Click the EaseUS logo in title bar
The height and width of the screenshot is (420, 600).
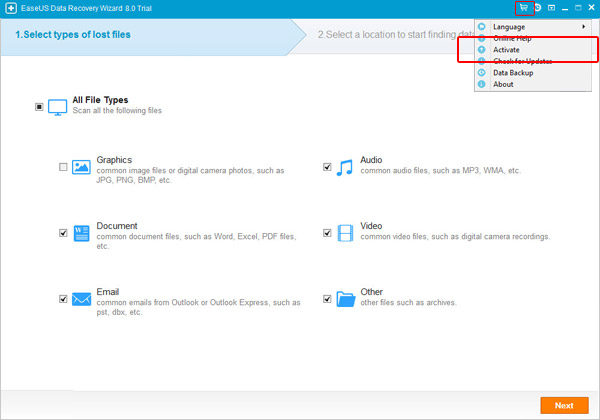(11, 8)
